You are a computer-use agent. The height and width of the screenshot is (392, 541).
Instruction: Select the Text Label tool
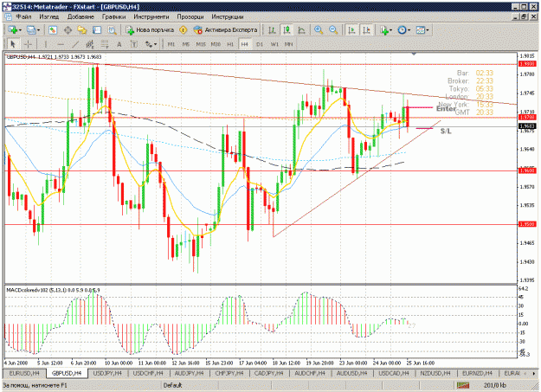click(134, 44)
